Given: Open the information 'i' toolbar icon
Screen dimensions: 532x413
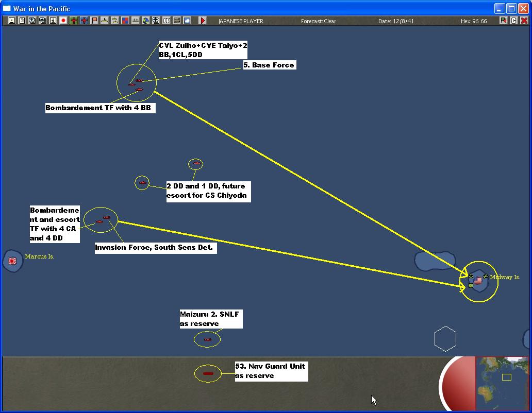Looking at the screenshot, I should click(x=53, y=21).
